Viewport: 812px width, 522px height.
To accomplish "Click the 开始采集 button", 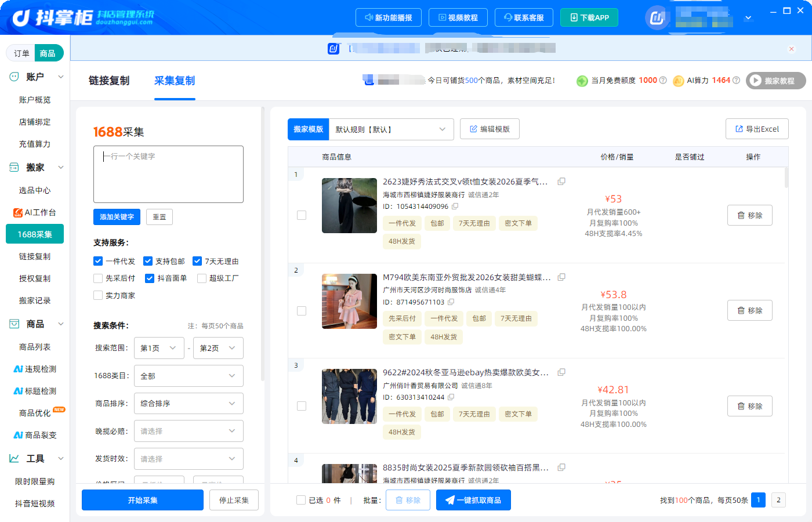I will (143, 500).
